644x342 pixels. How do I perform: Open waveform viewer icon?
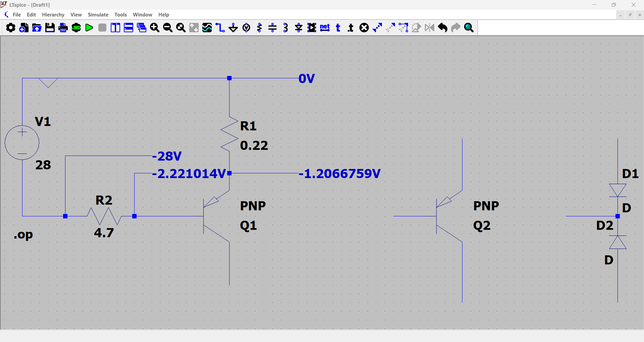pos(207,28)
